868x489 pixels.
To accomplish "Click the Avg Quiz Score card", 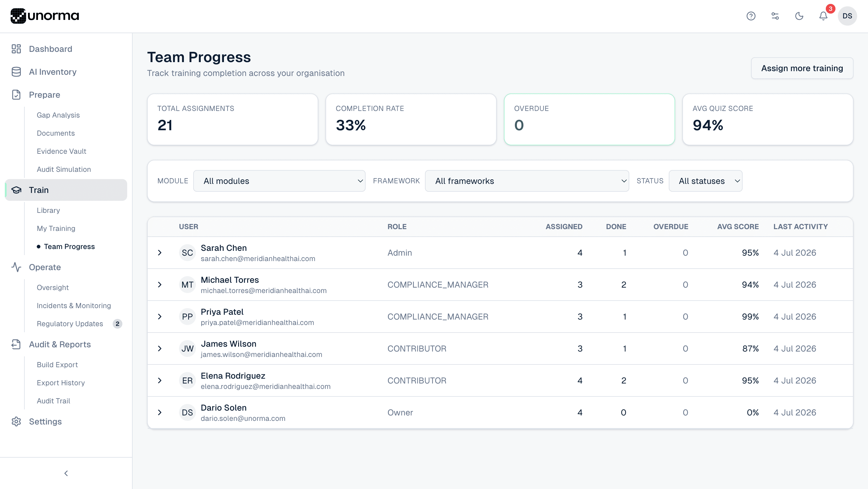I will (768, 119).
